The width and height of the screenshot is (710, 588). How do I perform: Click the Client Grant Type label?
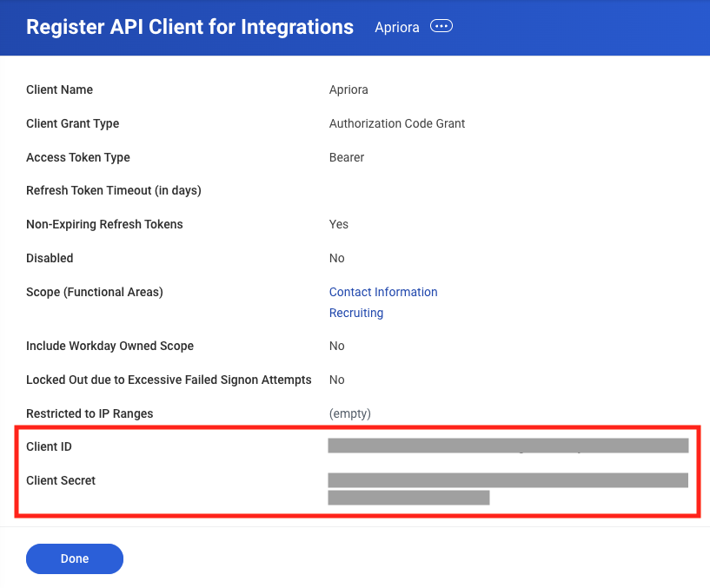pos(72,123)
